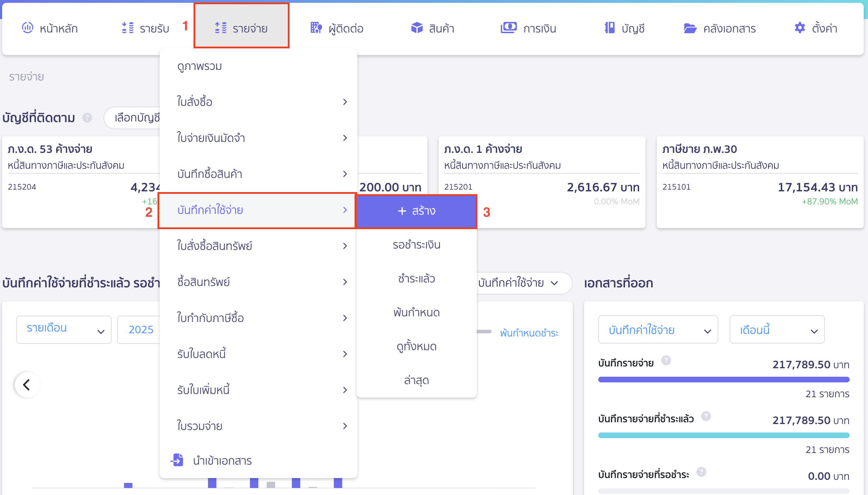Click the import document icon beside นำเข้าเอกสาร
This screenshot has height=495, width=868.
coord(177,460)
